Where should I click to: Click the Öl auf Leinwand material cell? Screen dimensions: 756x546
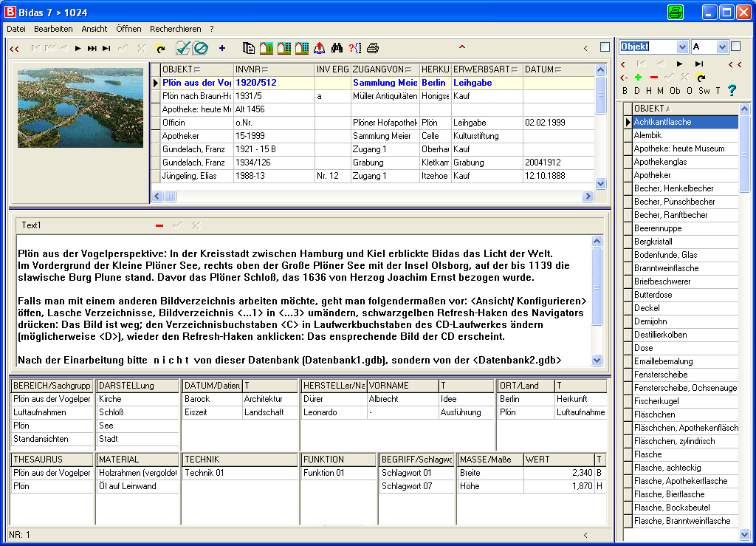point(137,486)
